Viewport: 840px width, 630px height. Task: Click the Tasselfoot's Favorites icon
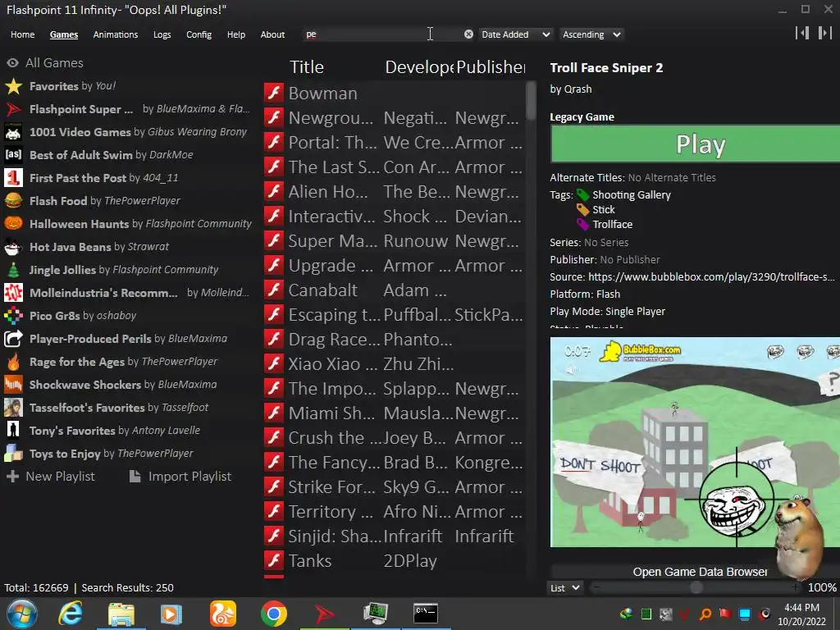[13, 408]
